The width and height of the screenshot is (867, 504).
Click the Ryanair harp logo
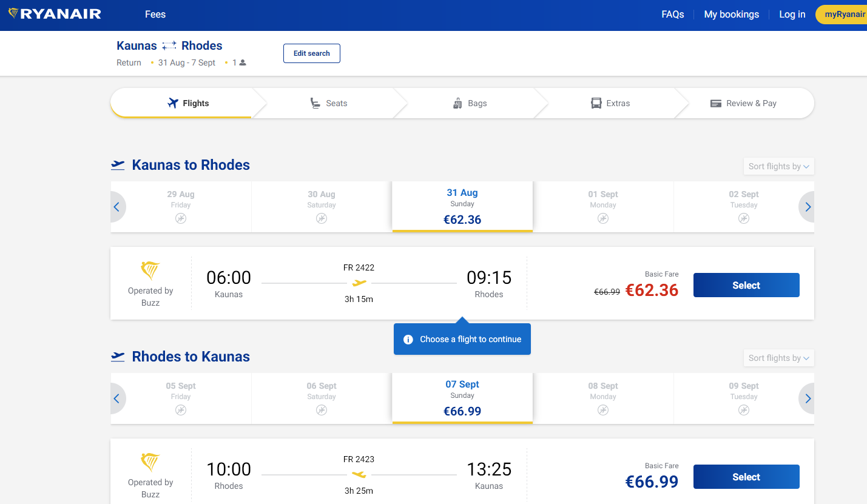[13, 14]
